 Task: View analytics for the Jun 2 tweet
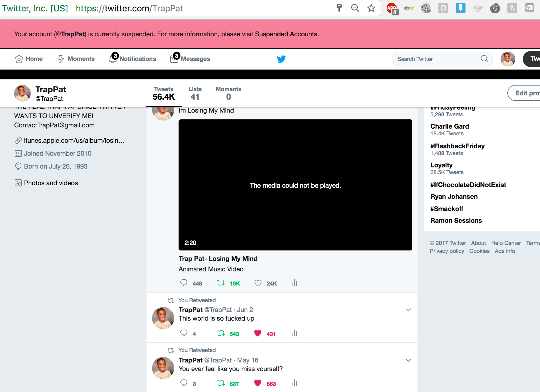click(295, 333)
